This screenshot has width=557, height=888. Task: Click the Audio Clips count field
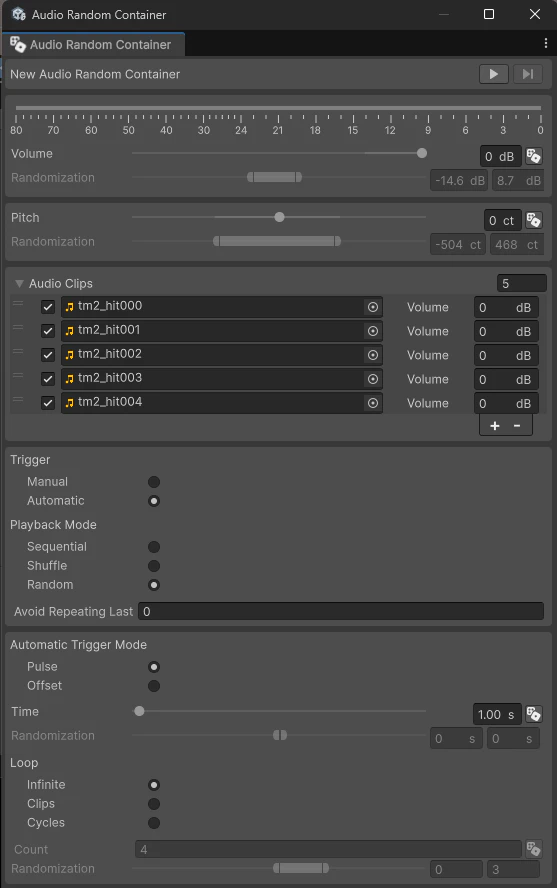pyautogui.click(x=521, y=283)
